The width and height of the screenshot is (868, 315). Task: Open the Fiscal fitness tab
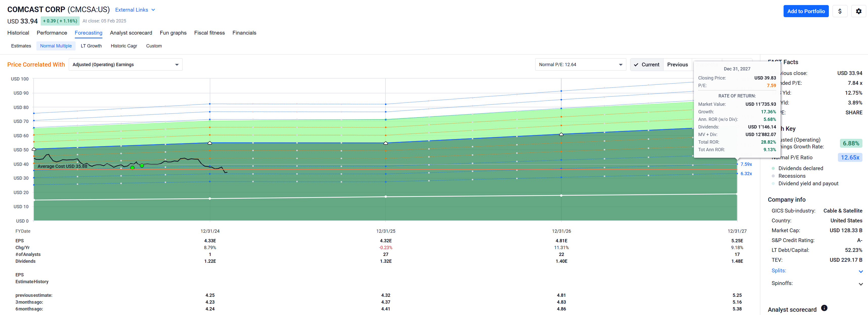(209, 33)
